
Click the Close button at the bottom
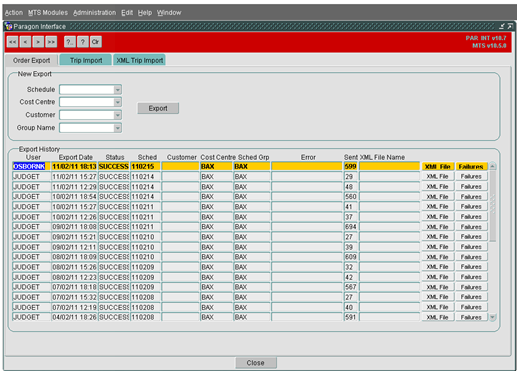[256, 363]
